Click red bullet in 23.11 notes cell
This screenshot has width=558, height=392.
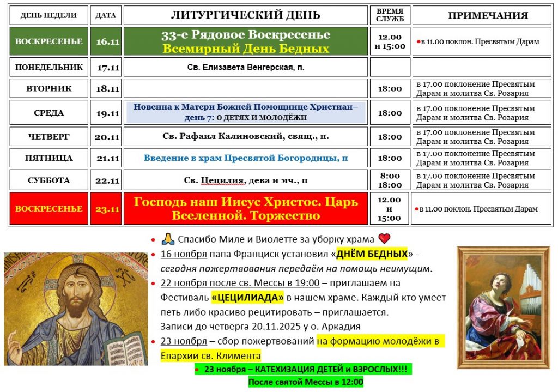pos(417,209)
